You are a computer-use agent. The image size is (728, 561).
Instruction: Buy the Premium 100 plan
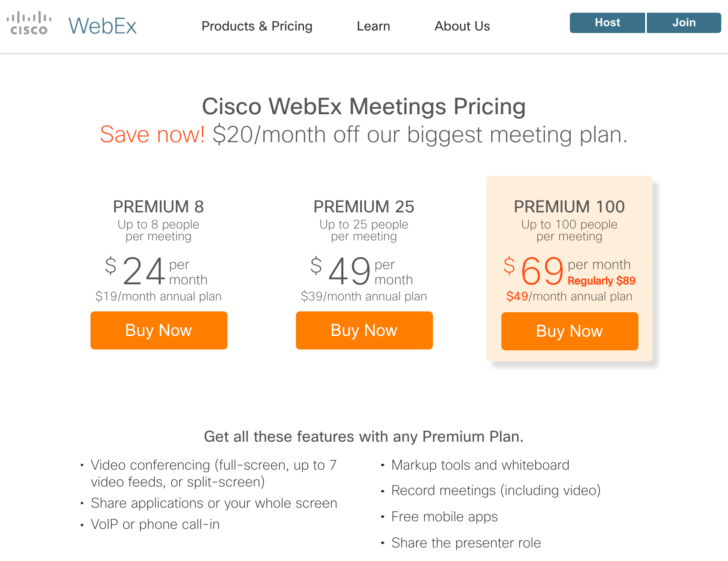pos(570,331)
